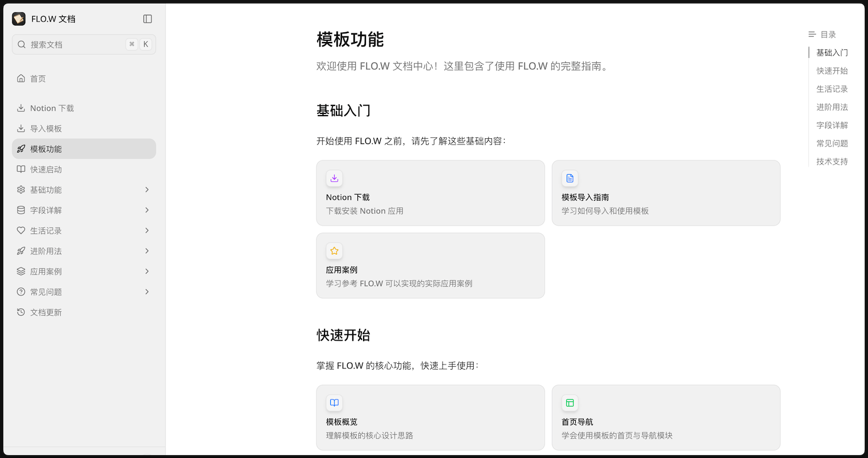This screenshot has height=458, width=868.
Task: Click the heart icon beside 生活记录
Action: (21, 230)
